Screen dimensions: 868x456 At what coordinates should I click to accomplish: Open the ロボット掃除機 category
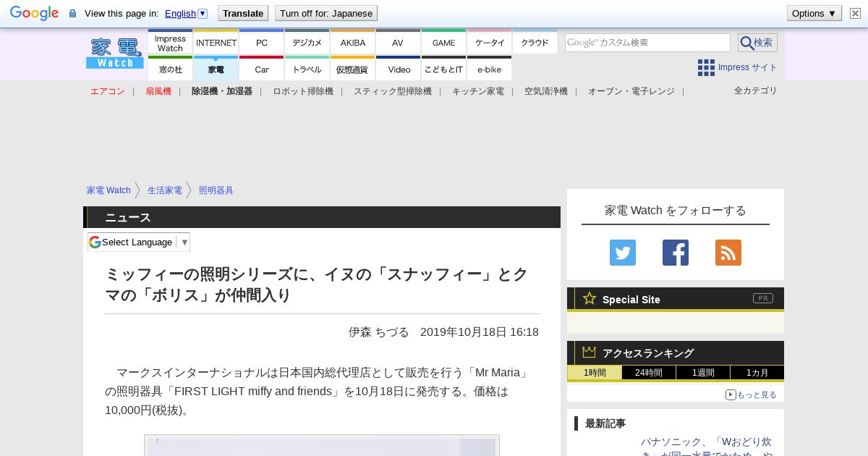tap(303, 91)
